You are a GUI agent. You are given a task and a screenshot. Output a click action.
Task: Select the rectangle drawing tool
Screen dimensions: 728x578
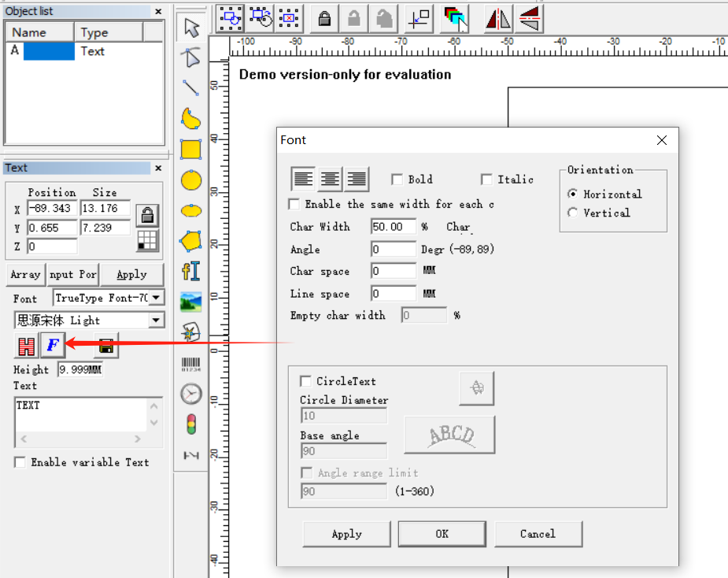[x=190, y=150]
